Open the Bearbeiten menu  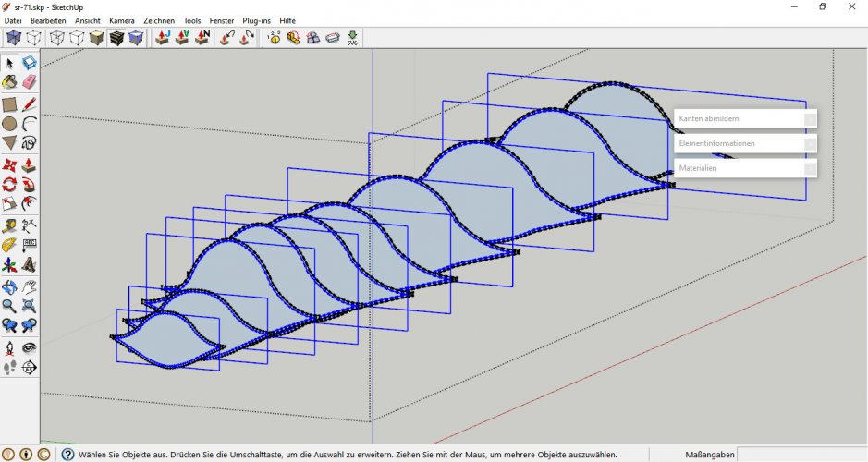coord(48,20)
